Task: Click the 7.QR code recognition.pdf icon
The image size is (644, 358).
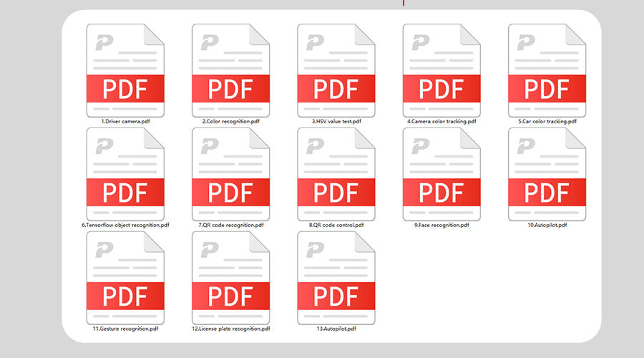Action: (230, 174)
